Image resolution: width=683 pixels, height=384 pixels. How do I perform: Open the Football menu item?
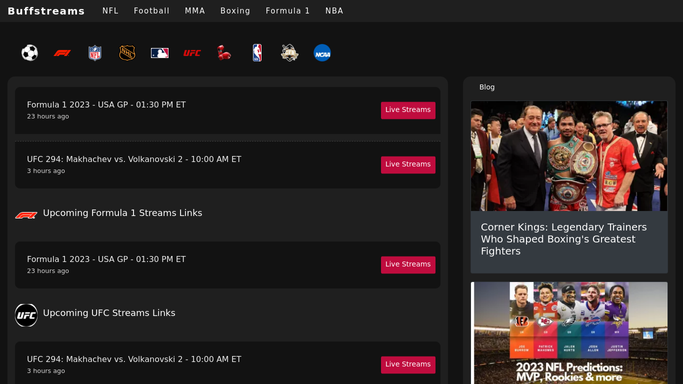152,11
